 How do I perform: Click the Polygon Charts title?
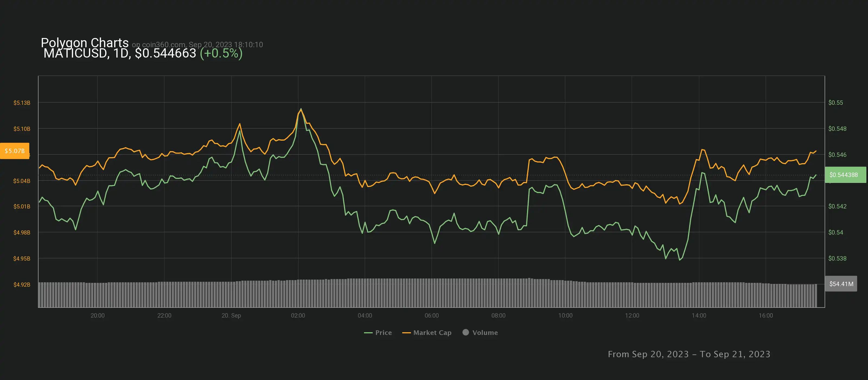85,43
